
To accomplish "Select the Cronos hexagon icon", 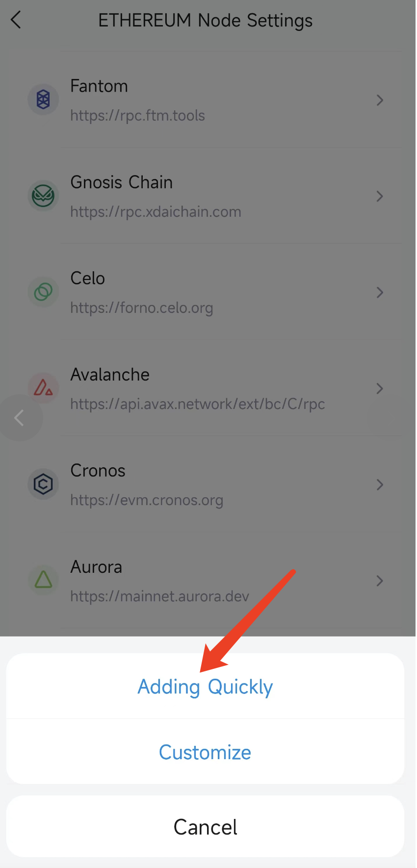I will 43,484.
